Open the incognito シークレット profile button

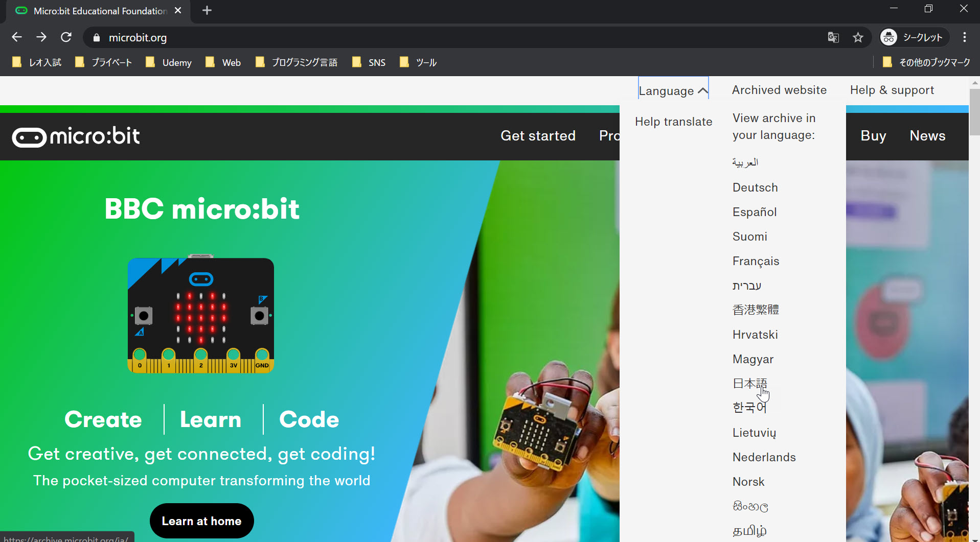click(914, 37)
